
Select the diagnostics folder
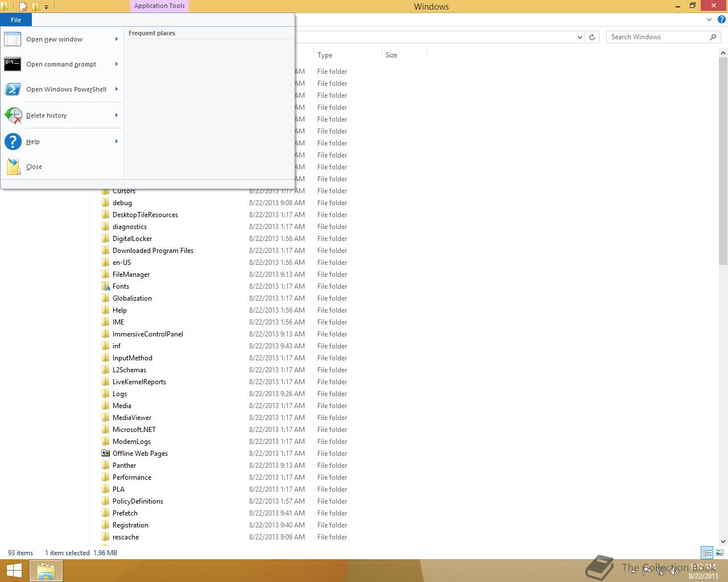coord(130,227)
